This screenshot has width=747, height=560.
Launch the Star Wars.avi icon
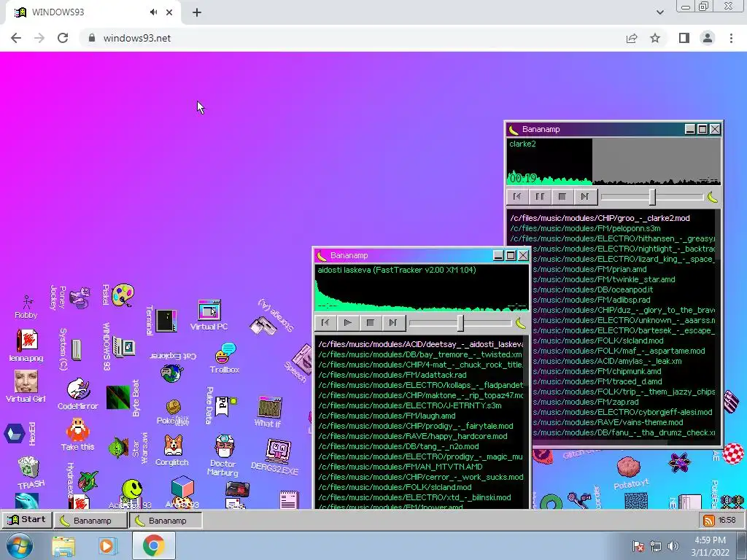[119, 448]
